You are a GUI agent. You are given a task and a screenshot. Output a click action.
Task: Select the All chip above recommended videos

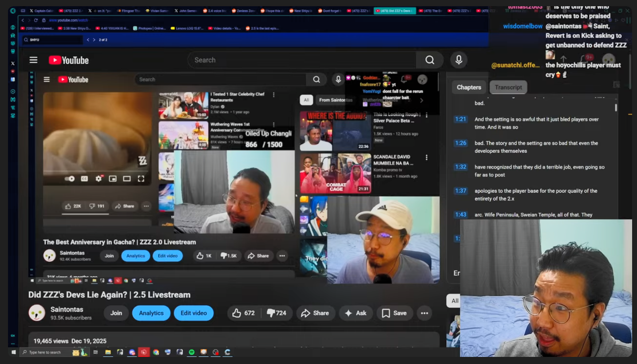306,100
